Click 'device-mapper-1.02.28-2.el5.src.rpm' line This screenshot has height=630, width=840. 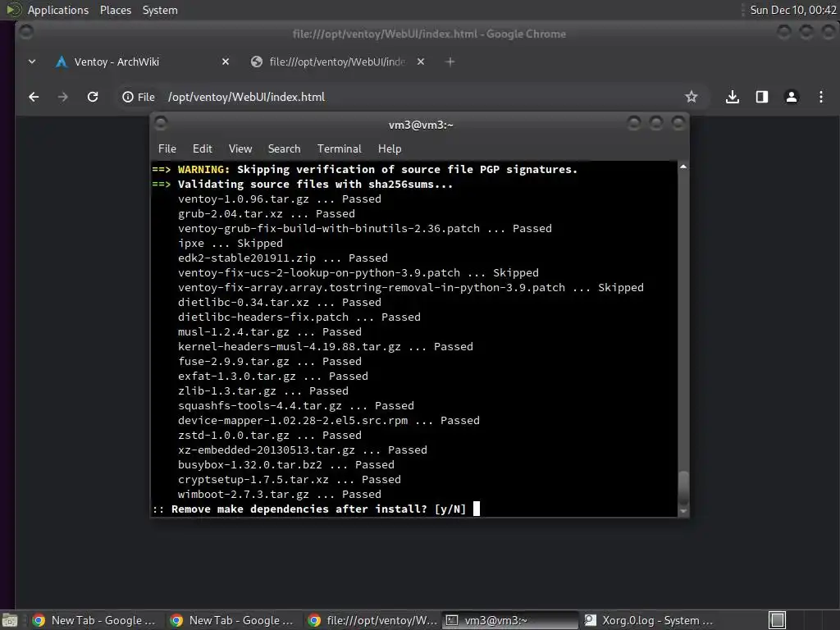point(329,421)
